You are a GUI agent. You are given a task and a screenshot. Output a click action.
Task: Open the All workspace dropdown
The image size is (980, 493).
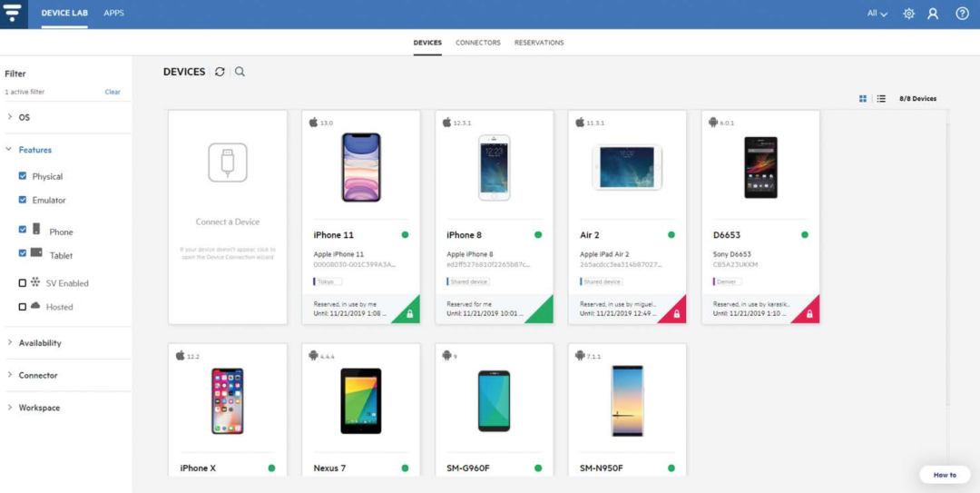tap(877, 14)
